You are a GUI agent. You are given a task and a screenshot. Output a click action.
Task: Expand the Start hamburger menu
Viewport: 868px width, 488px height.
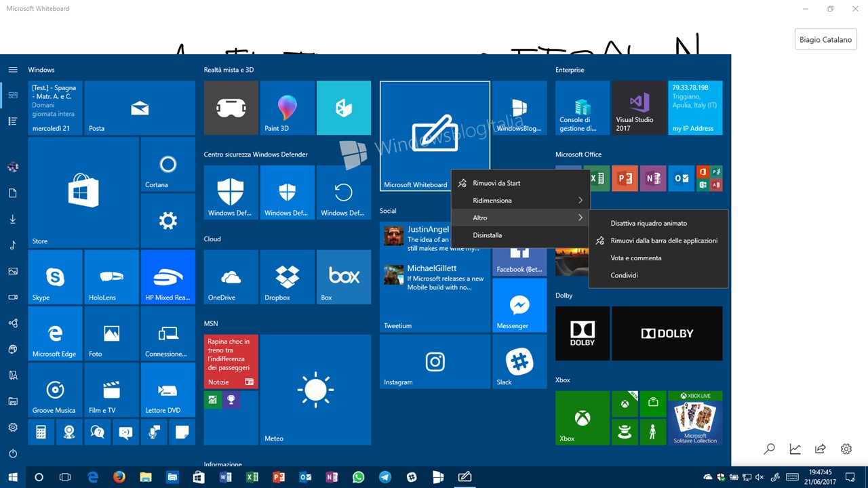(x=13, y=70)
